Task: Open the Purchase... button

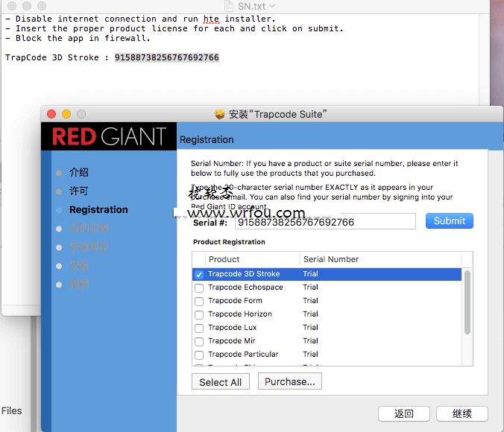Action: coord(289,381)
